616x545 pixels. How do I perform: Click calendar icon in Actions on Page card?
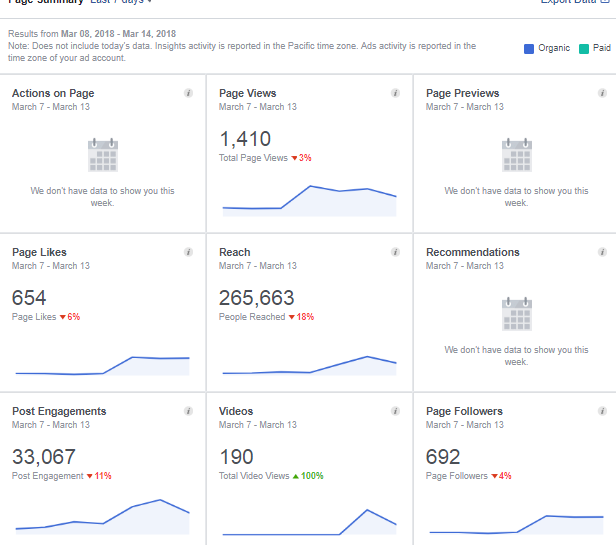pos(103,156)
